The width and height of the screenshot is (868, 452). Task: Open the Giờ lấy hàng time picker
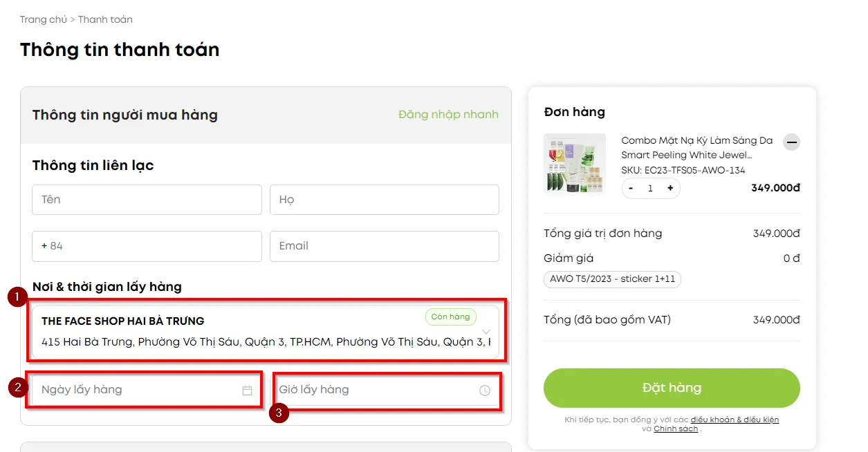(x=385, y=390)
